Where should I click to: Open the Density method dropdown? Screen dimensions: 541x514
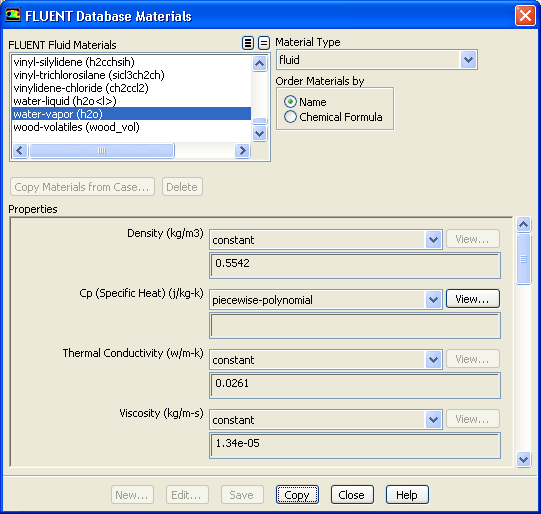433,239
